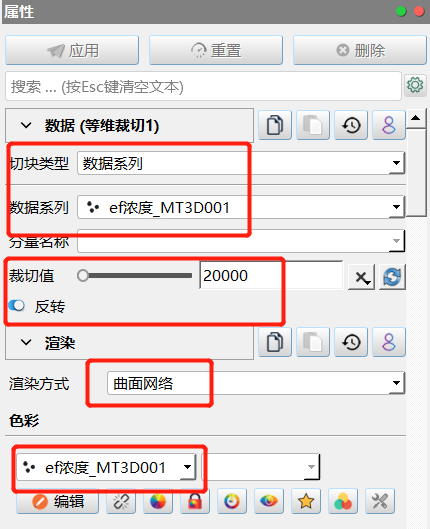Click the color wheel icon below 色彩

[x=157, y=501]
